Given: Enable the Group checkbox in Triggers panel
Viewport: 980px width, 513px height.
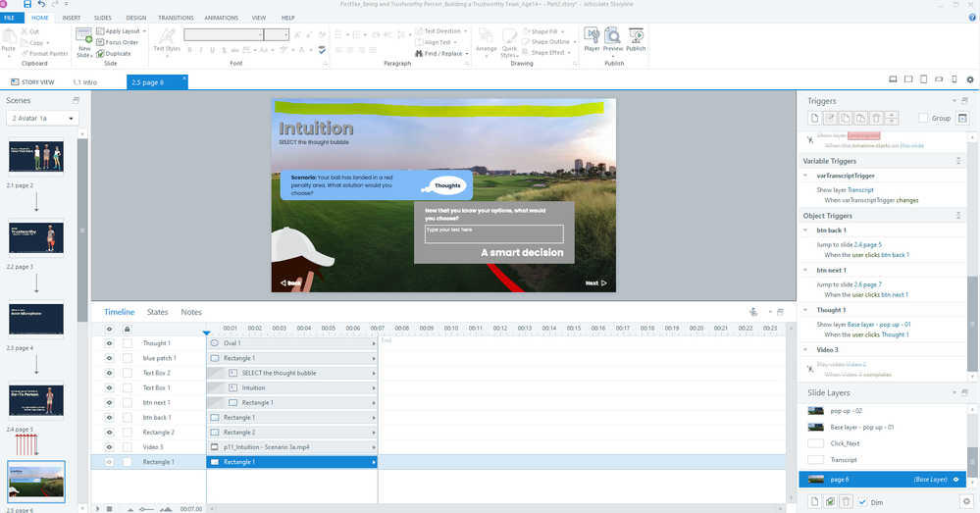Looking at the screenshot, I should coord(923,118).
